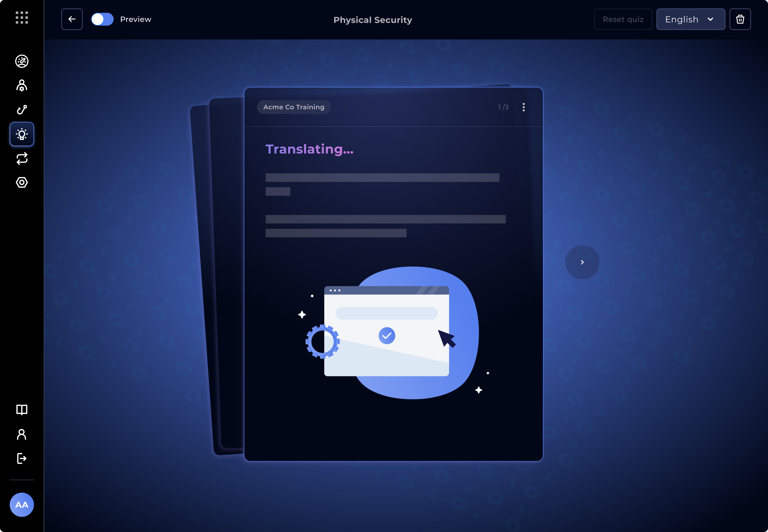This screenshot has width=768, height=532.
Task: Open the looping arrows automation icon
Action: tap(22, 158)
